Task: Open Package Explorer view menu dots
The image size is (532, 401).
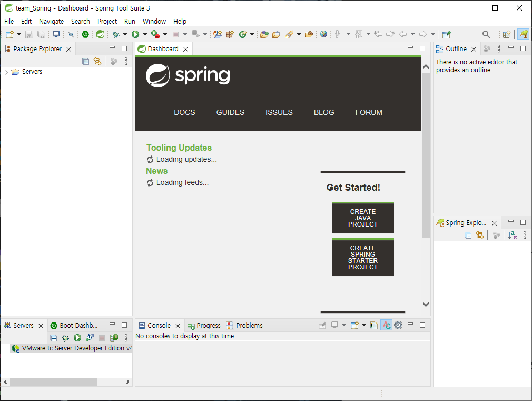Action: click(x=126, y=62)
